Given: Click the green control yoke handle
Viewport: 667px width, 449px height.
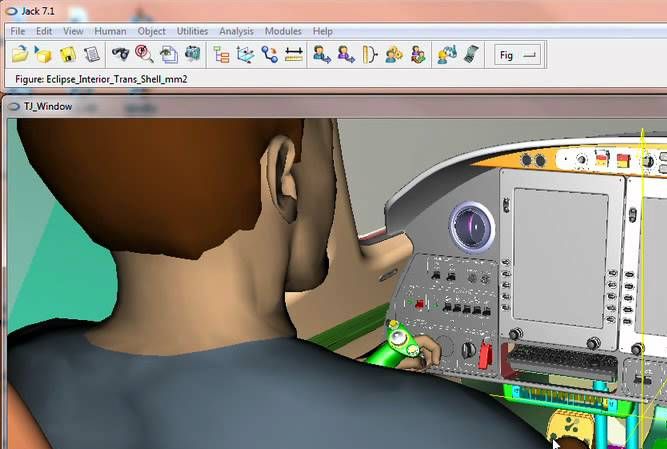Looking at the screenshot, I should click(x=393, y=345).
